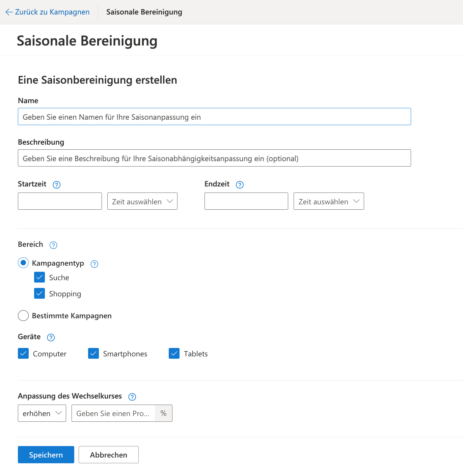Select the Bestimmte Kampagnen radio button

(23, 315)
